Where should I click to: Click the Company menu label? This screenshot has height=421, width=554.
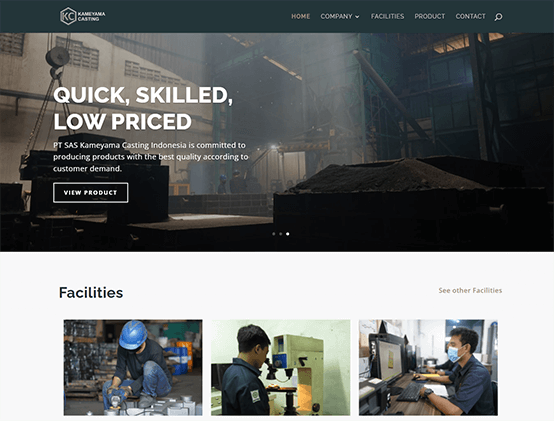pos(336,16)
